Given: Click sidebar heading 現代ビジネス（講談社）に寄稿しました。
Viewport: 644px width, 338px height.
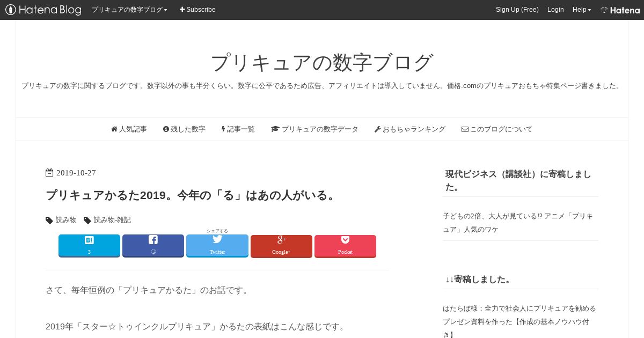Looking at the screenshot, I should pyautogui.click(x=518, y=181).
